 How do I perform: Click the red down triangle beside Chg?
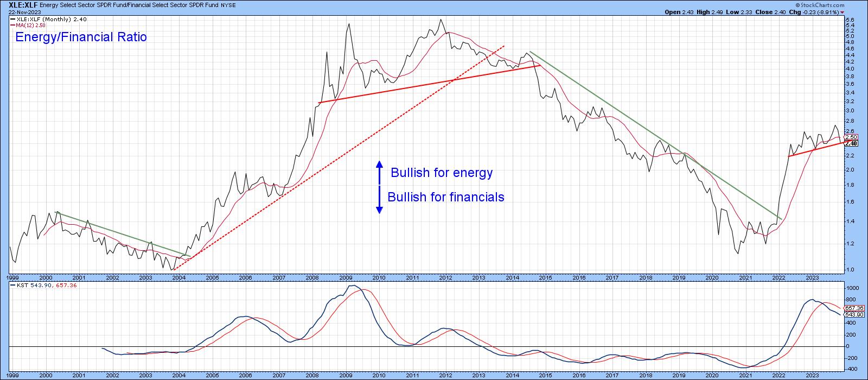click(x=843, y=11)
